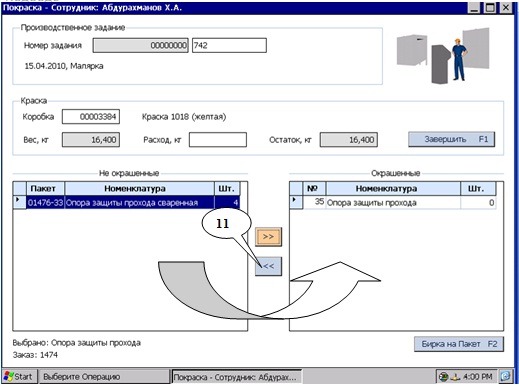Screen dimensions: 519x385
Task: Click the empty 'Расход, кг' input field
Action: click(x=218, y=140)
